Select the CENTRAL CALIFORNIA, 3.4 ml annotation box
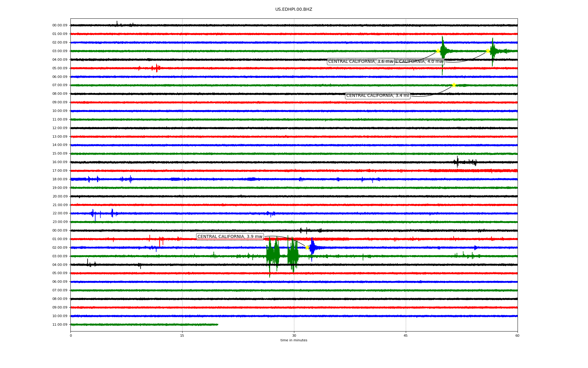 click(377, 96)
